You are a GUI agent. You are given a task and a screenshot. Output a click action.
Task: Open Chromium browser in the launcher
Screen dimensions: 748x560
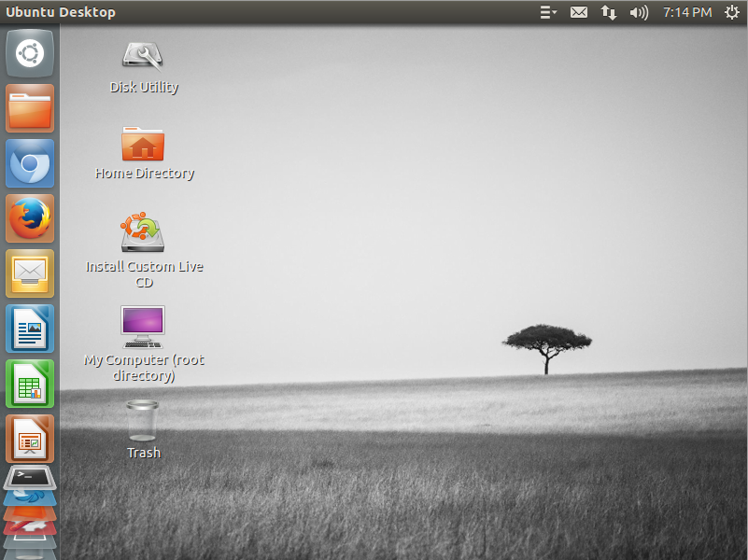(x=30, y=163)
